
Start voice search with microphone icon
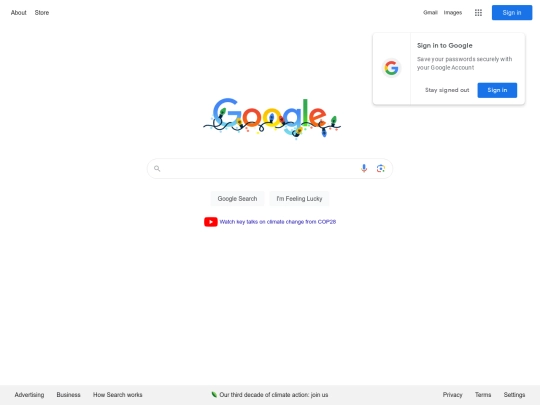tap(364, 168)
